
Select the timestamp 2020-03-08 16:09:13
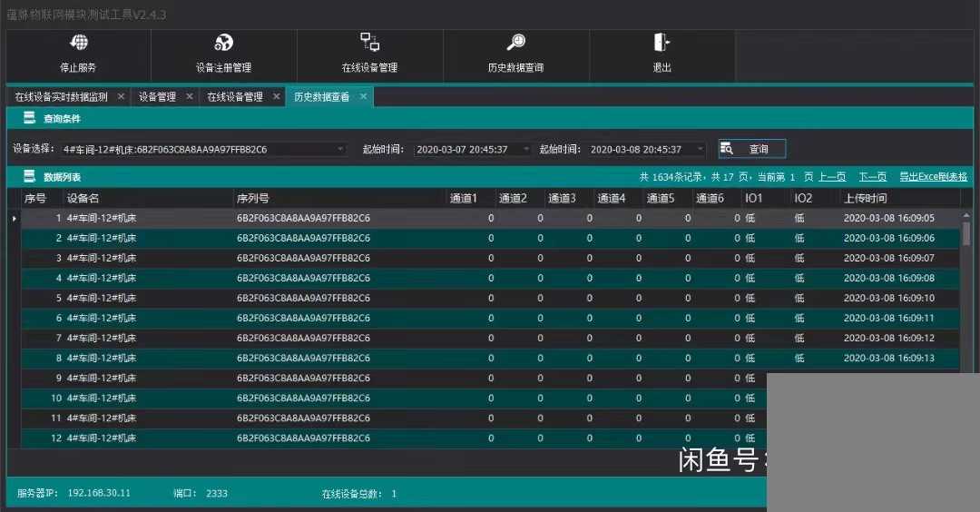[x=888, y=359]
